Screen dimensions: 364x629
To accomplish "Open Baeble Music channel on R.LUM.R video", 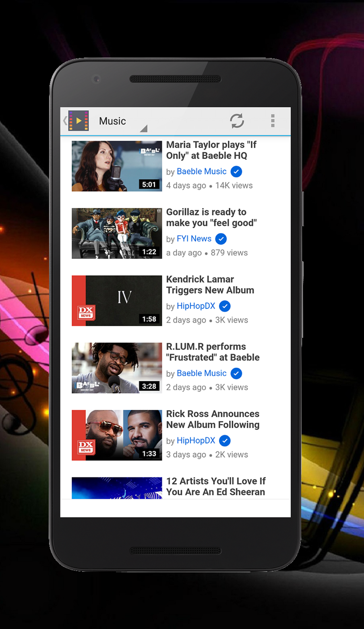I will (202, 373).
